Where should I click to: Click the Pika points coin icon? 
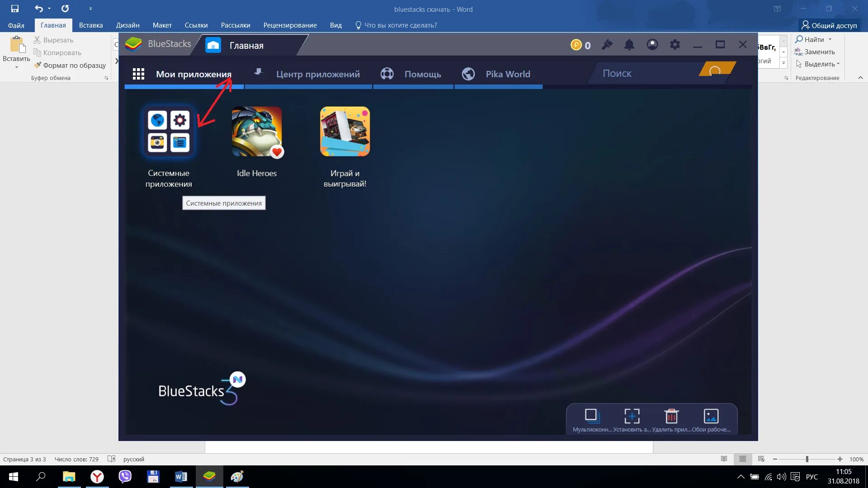(x=576, y=45)
